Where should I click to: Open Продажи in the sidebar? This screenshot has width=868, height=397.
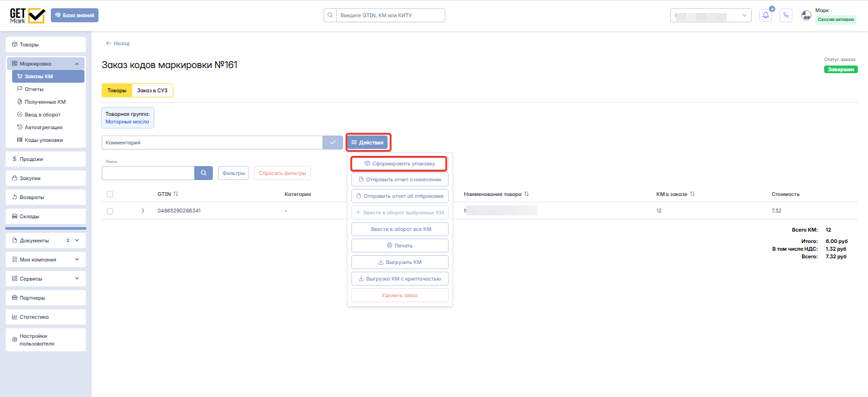[46, 159]
